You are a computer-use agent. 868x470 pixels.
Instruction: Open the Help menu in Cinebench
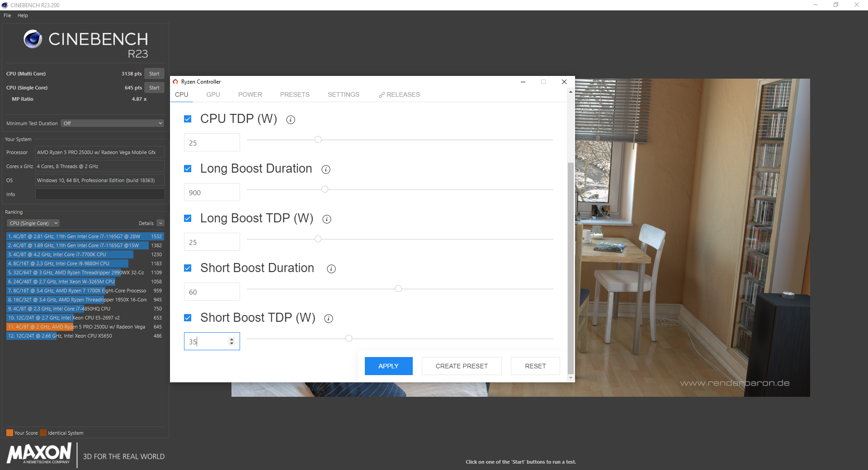tap(23, 15)
